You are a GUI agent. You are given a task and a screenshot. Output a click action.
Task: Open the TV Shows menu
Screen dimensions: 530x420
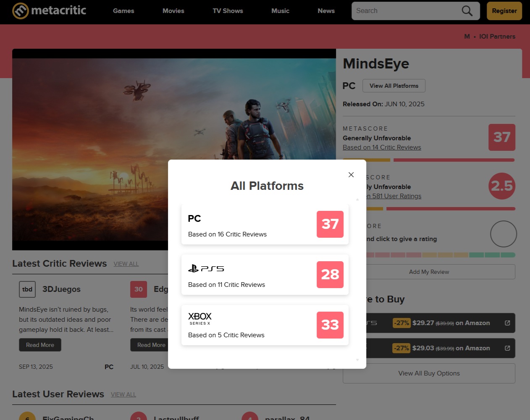click(x=228, y=11)
